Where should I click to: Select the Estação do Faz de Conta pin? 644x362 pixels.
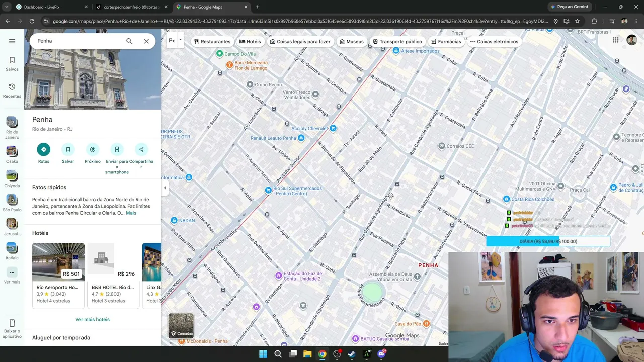pos(278,276)
